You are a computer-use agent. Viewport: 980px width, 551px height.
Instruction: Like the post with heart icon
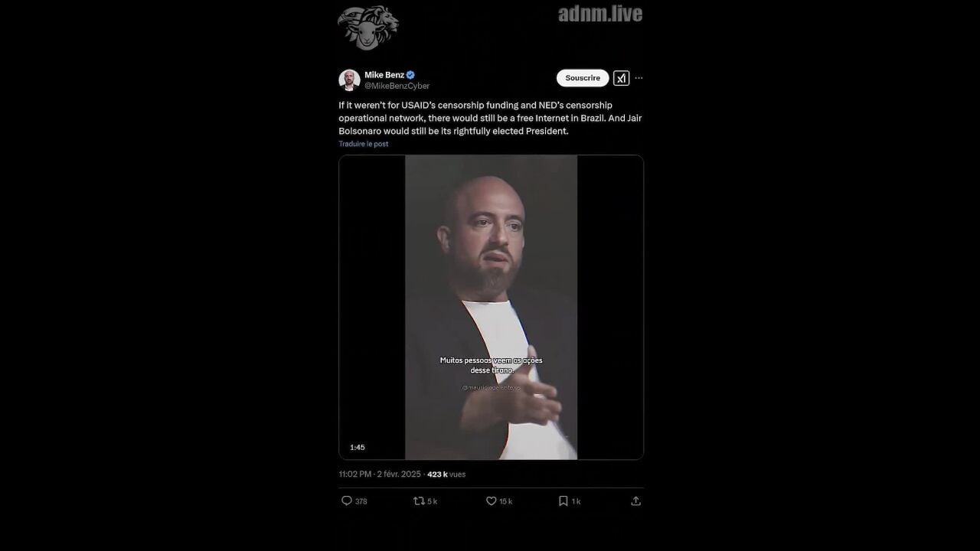coord(492,500)
